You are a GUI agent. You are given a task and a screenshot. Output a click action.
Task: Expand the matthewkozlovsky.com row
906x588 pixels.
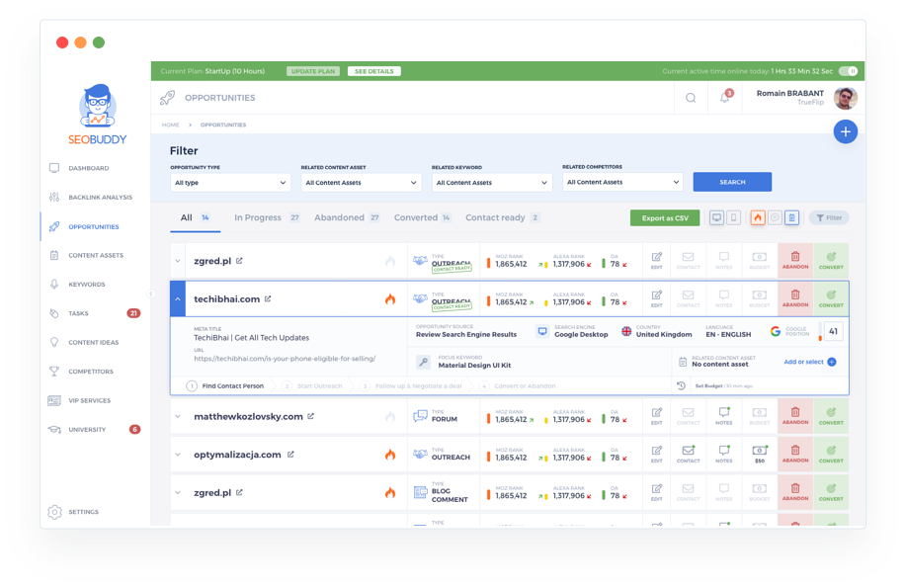(178, 416)
